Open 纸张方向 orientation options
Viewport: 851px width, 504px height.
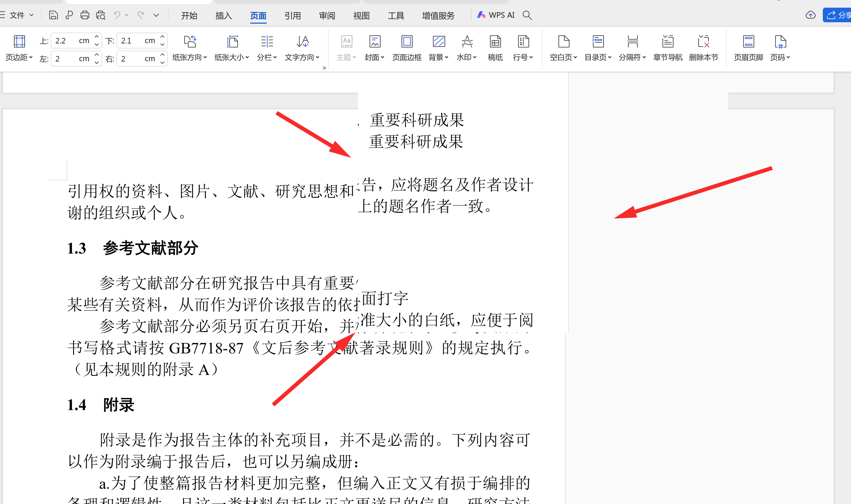(190, 48)
